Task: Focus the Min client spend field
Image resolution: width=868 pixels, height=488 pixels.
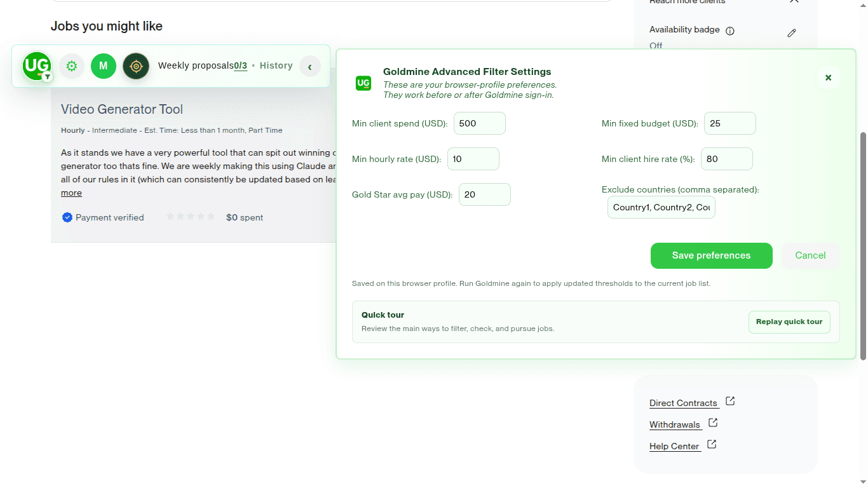Action: tap(480, 123)
